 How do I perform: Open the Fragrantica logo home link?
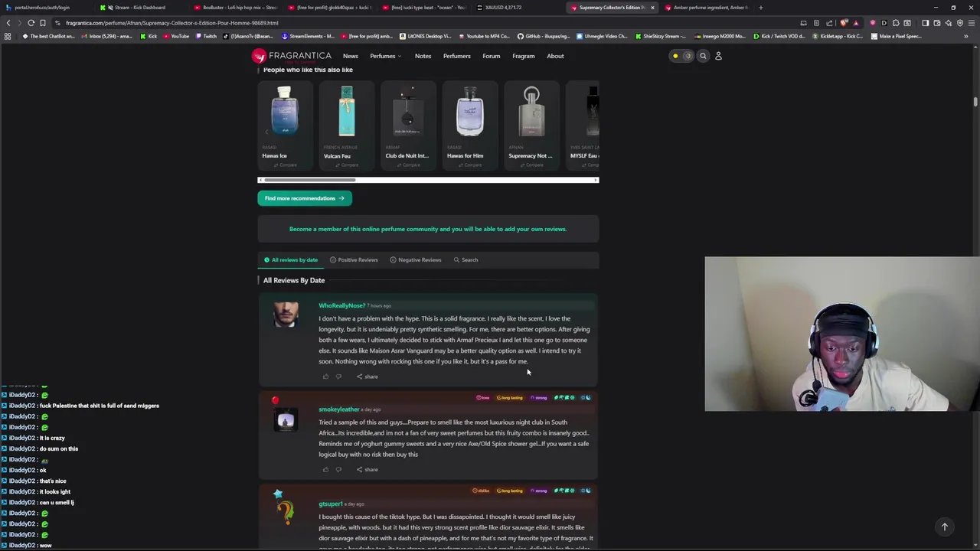292,56
